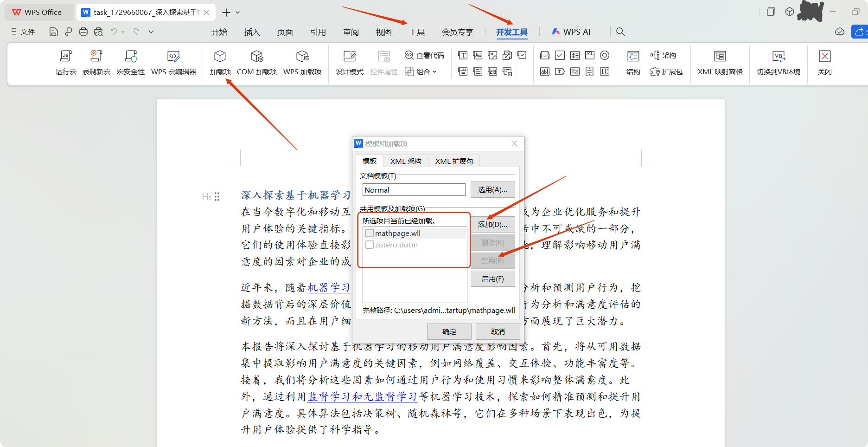
Task: Click the Add (添加(D)...) button
Action: [492, 224]
